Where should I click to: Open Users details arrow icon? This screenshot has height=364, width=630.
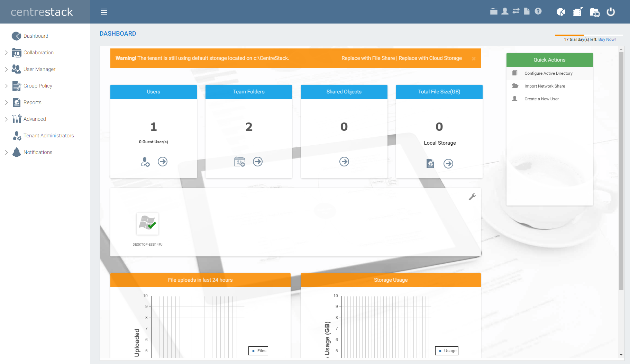[x=163, y=162]
